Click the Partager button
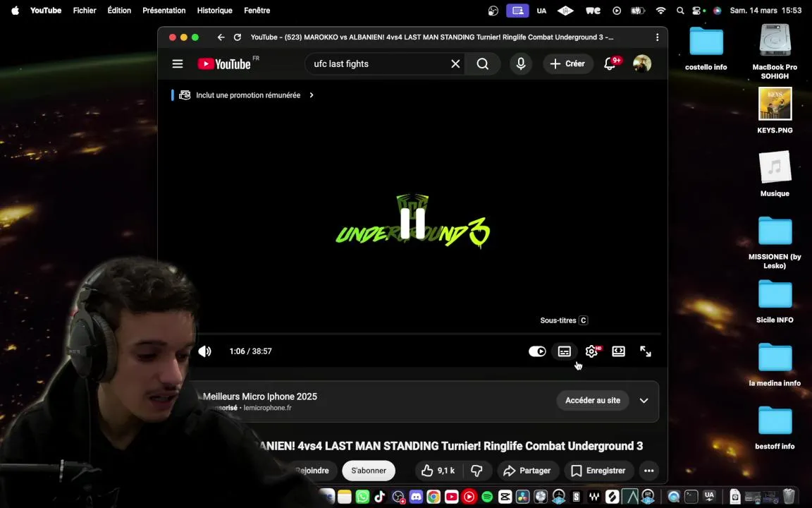 (x=528, y=471)
